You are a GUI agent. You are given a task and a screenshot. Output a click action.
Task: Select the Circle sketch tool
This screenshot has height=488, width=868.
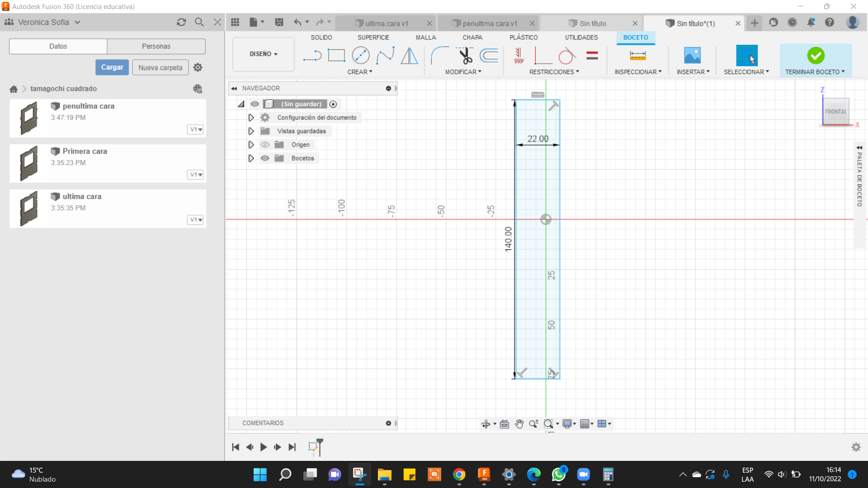point(360,56)
